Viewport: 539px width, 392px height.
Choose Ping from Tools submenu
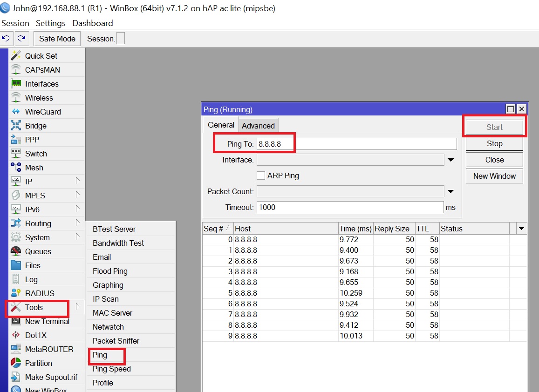pos(131,355)
